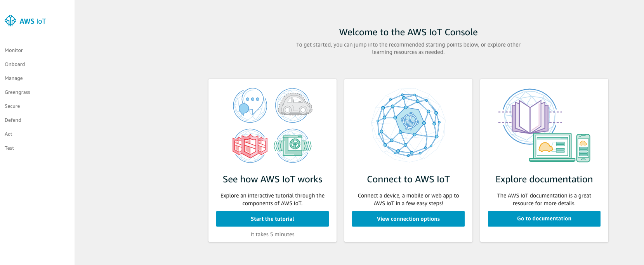
Task: Click the smartphone illustration
Action: tap(583, 148)
